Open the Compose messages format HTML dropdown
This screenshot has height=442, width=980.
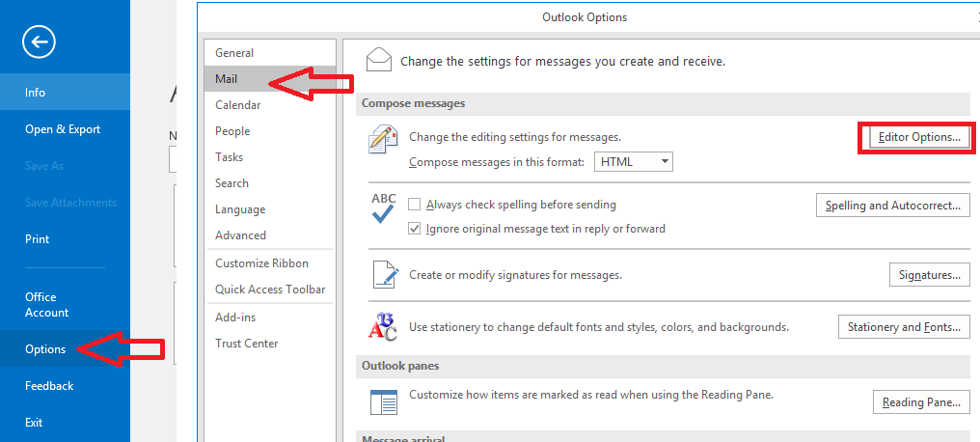tap(633, 162)
